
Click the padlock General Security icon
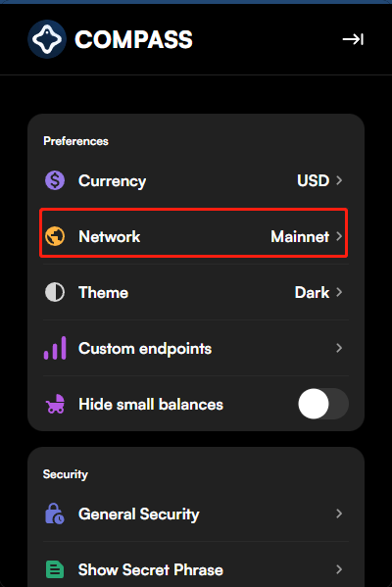(55, 514)
